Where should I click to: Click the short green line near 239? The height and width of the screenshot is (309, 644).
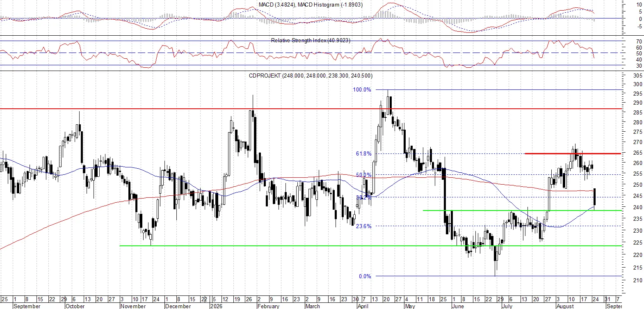[x=522, y=211]
